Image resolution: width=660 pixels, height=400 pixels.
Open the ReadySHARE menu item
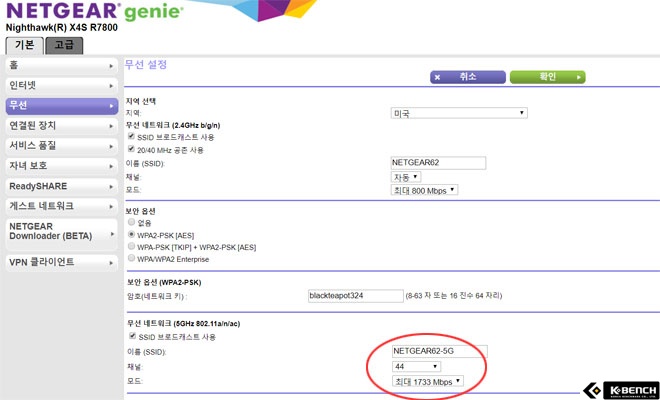point(61,186)
